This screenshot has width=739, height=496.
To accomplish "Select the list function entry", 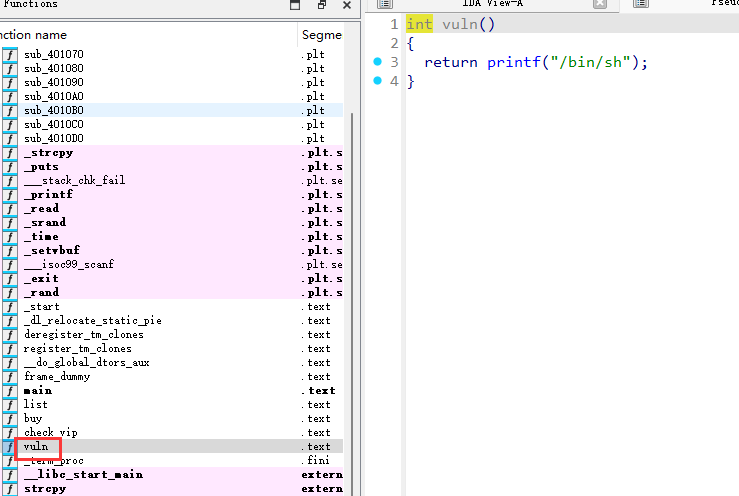I will tap(172, 404).
